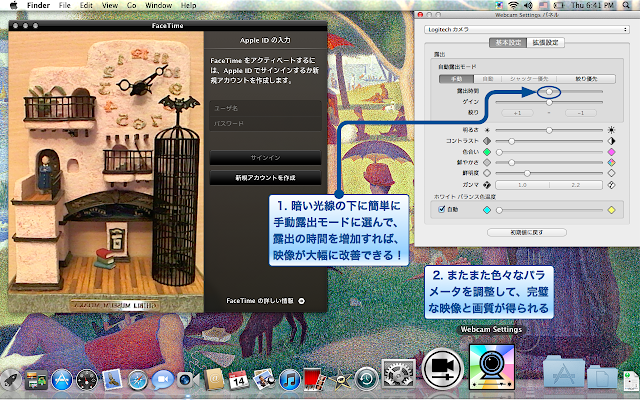The image size is (640, 400).
Task: Toggle the 自動 white balance checkbox
Action: [441, 209]
